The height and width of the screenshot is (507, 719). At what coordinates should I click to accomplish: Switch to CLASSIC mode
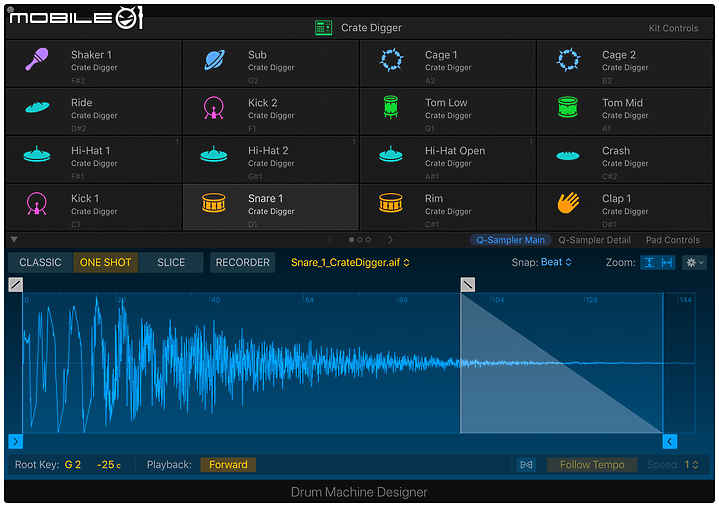point(40,263)
